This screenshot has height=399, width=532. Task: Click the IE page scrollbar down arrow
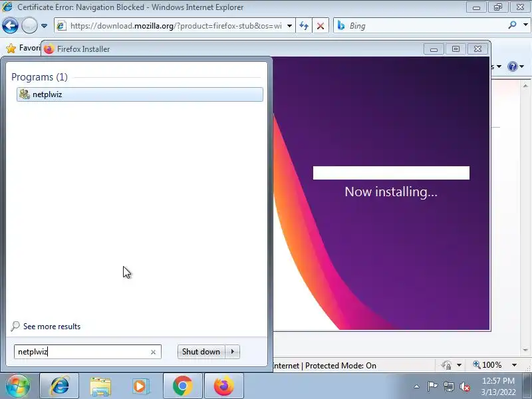(525, 350)
